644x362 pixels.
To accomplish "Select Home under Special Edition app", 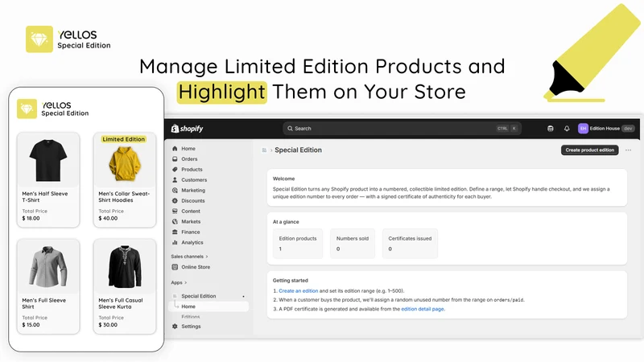I will tap(208, 306).
